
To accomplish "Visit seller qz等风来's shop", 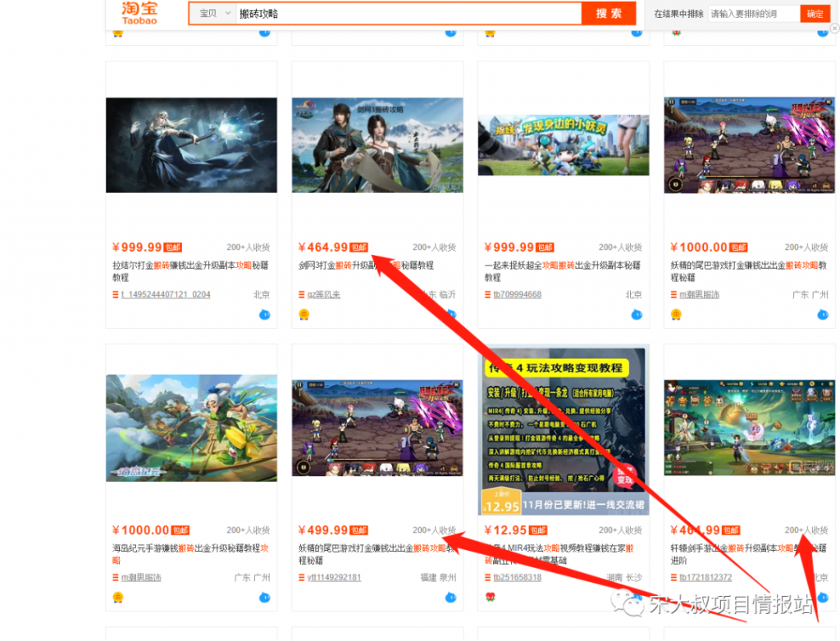I will point(323,294).
